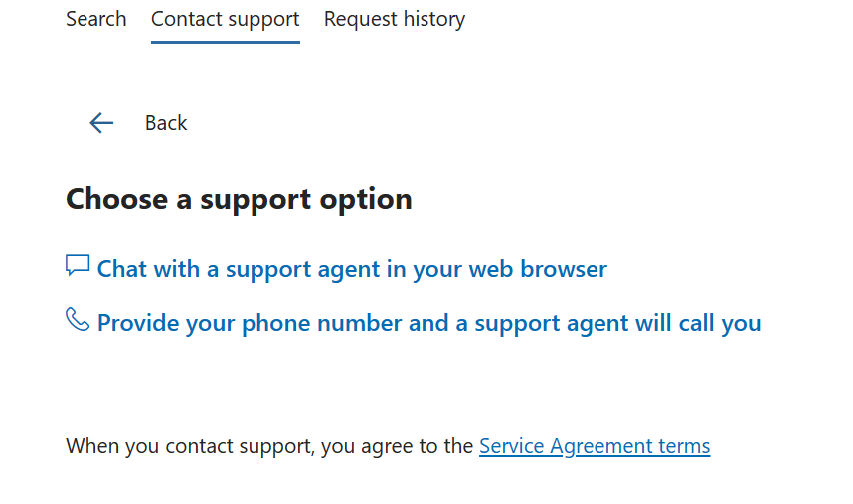
Task: Click the word 'browser' in the chat option
Action: click(564, 269)
